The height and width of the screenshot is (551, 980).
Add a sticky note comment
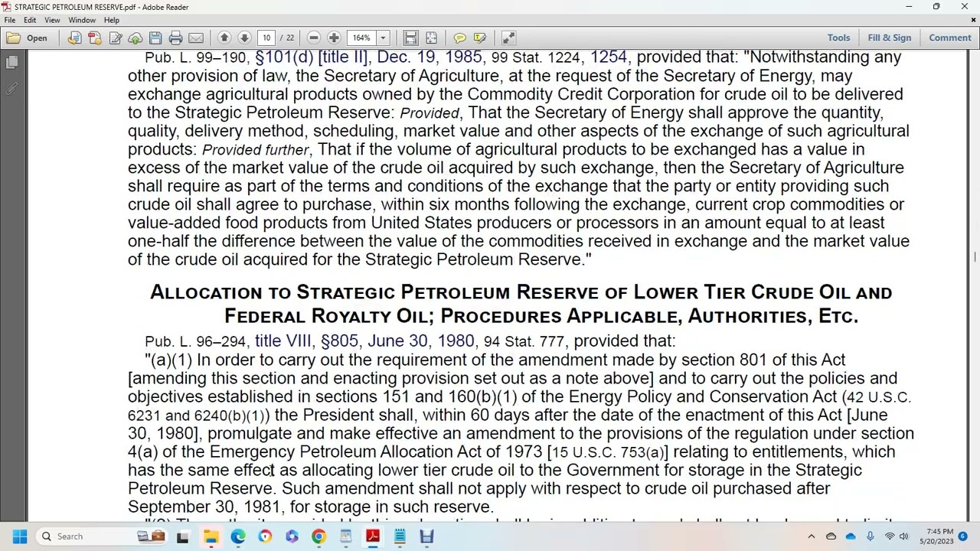tap(459, 37)
